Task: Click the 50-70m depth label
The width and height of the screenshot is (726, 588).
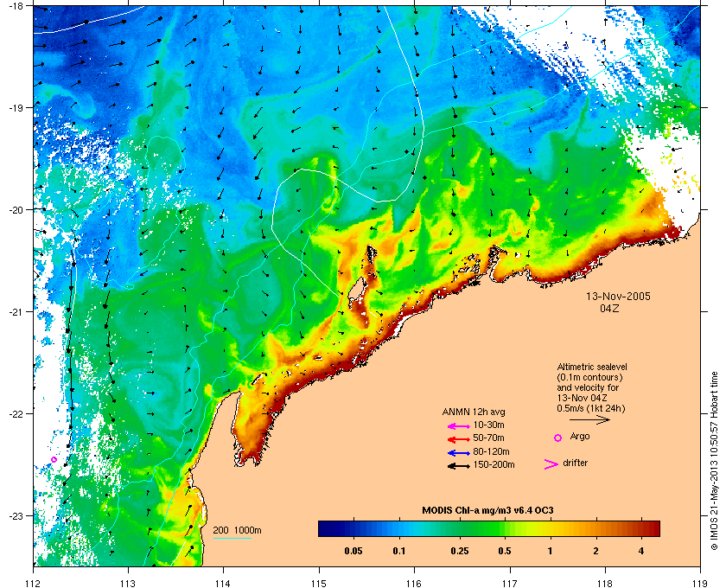Action: pyautogui.click(x=488, y=438)
